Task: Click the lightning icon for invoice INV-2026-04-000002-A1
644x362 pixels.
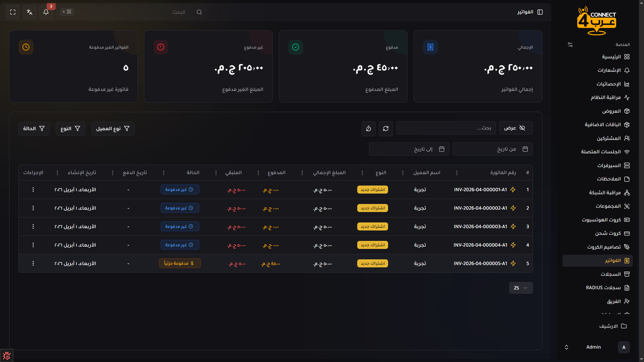Action: [x=513, y=208]
